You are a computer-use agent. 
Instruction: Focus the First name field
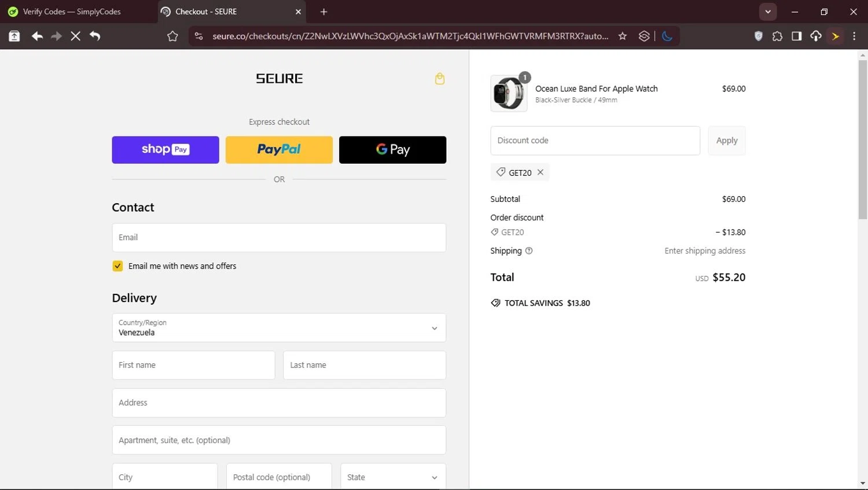coord(193,365)
